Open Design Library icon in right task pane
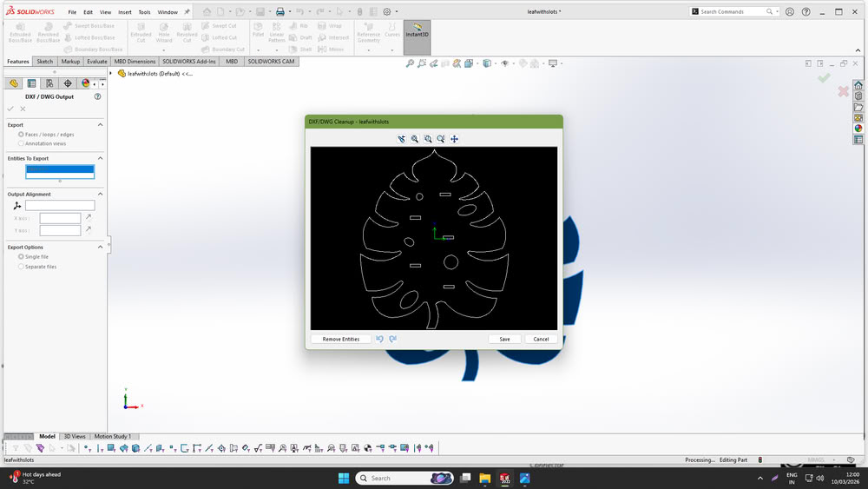Image resolution: width=868 pixels, height=489 pixels. click(858, 96)
